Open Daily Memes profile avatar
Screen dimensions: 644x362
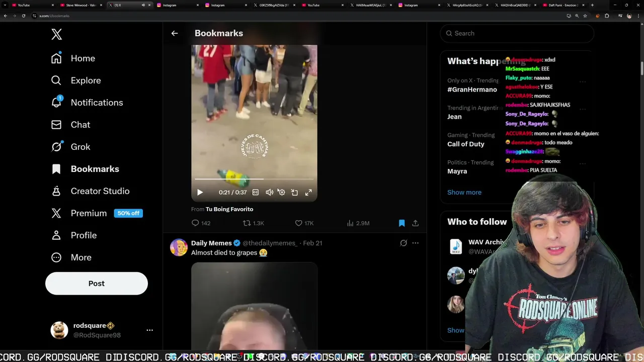[179, 247]
